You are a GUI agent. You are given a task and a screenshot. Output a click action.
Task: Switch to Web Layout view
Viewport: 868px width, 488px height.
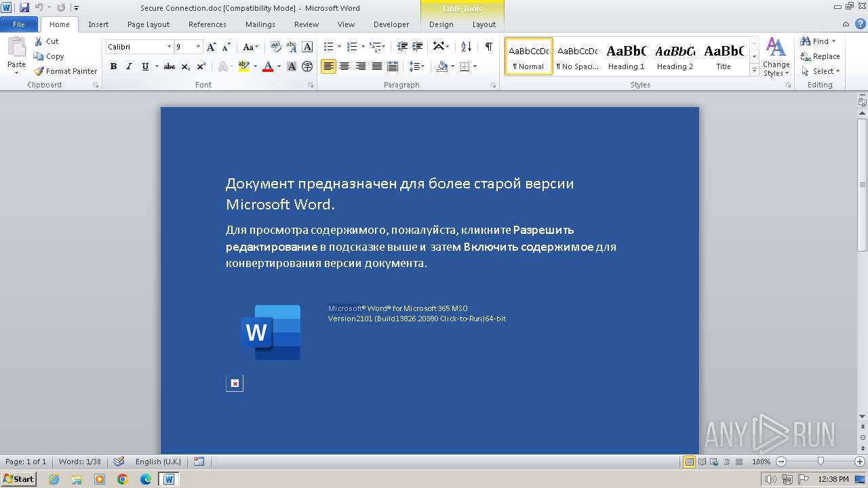tap(713, 462)
